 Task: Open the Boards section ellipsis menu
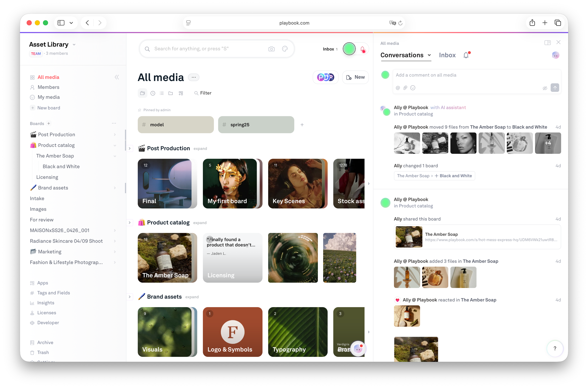(x=114, y=123)
